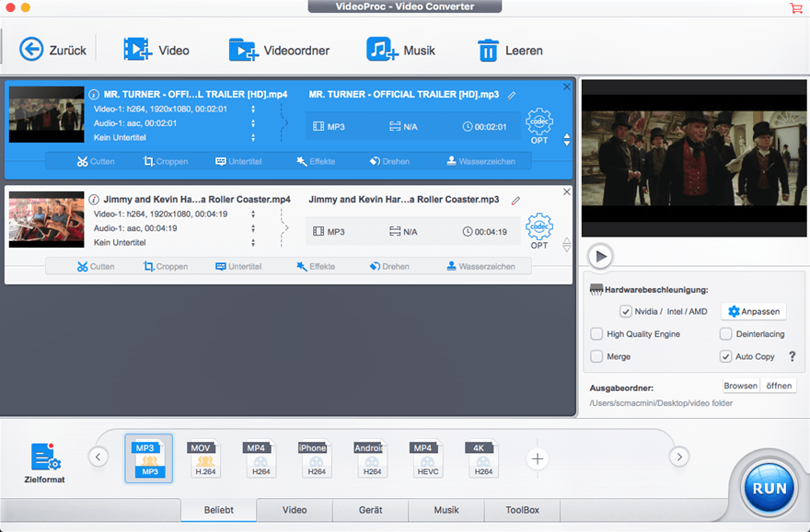Add a new format with plus button
The image size is (810, 532).
point(538,458)
